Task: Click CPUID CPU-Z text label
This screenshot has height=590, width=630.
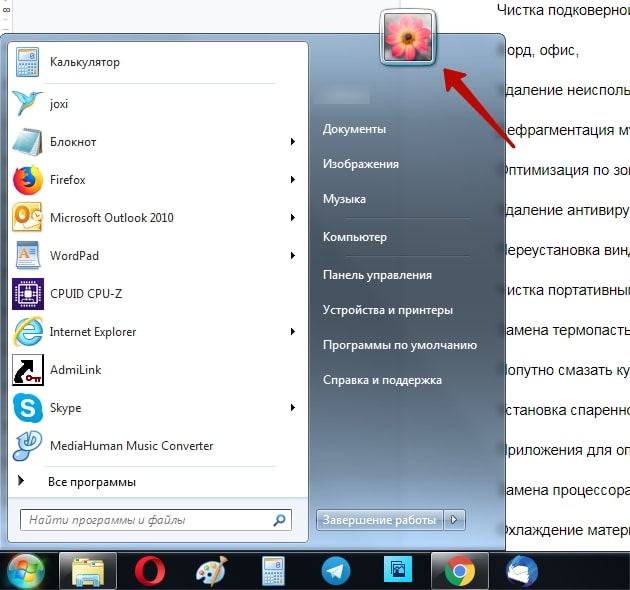Action: [86, 294]
